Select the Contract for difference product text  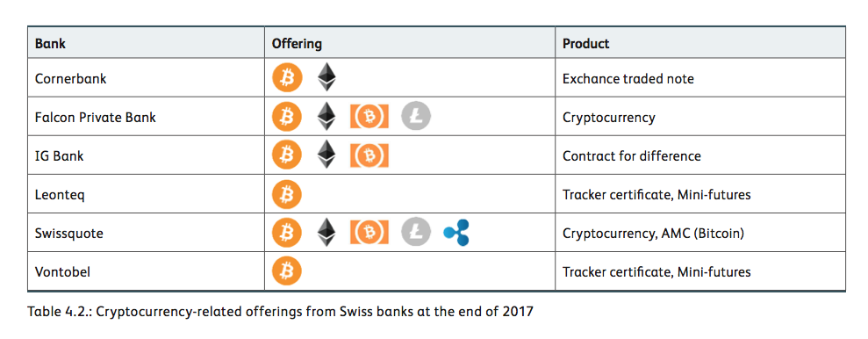point(632,156)
